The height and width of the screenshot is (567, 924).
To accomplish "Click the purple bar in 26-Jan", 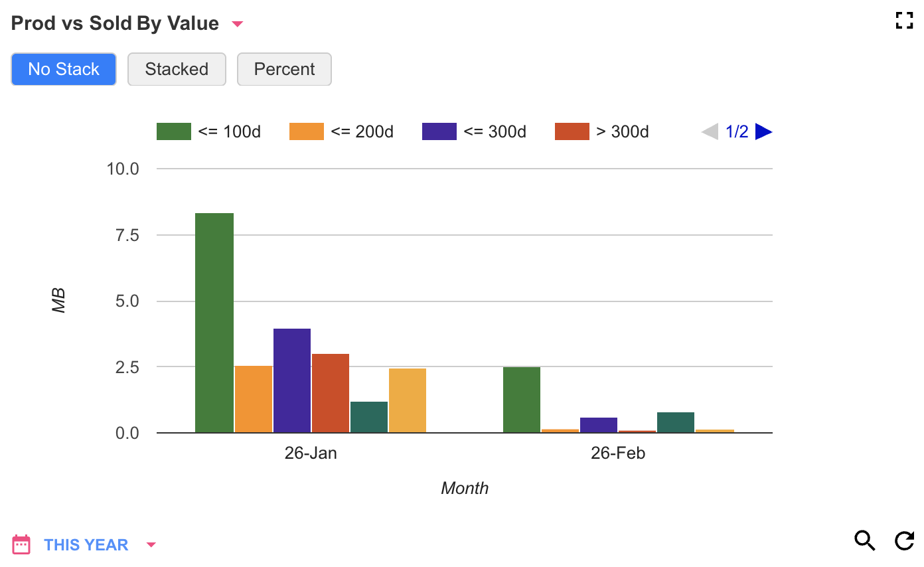I will click(x=291, y=380).
